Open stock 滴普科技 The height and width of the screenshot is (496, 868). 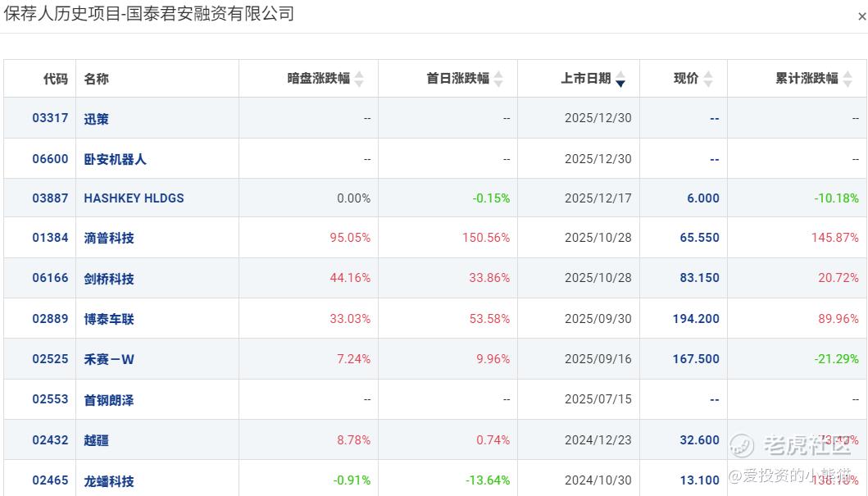[109, 238]
